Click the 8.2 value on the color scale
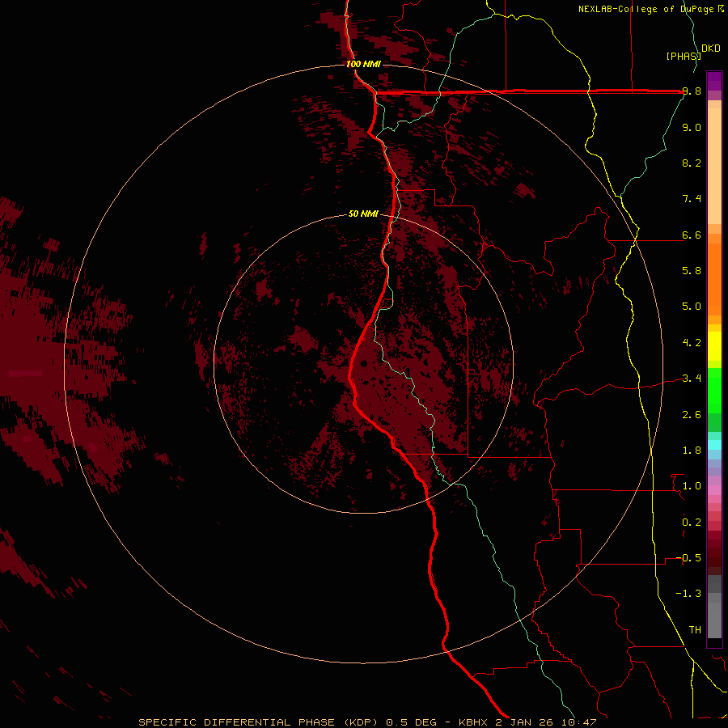728x728 pixels. click(x=692, y=163)
